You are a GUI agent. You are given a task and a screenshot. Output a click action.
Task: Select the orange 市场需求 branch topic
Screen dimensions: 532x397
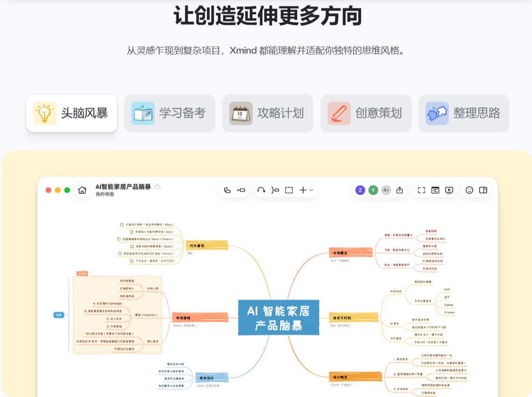point(350,253)
